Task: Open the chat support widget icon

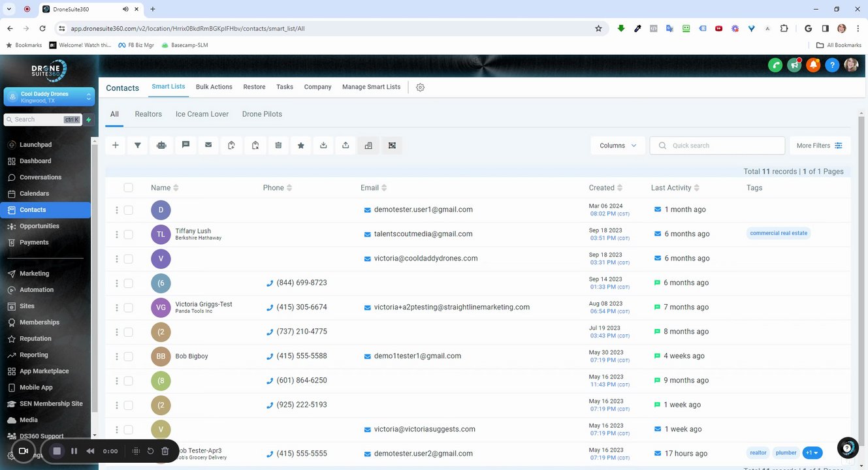Action: point(847,448)
